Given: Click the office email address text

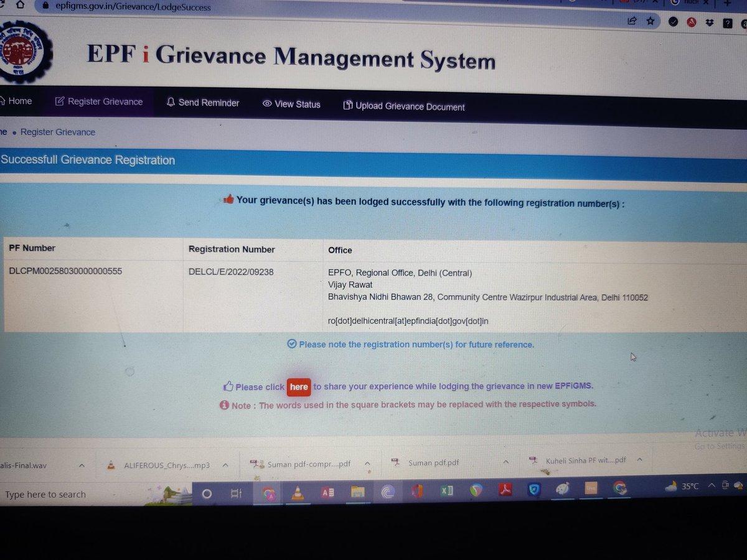Looking at the screenshot, I should coord(408,321).
